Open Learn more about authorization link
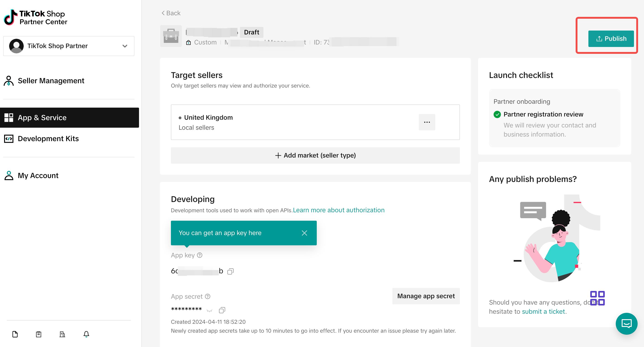The image size is (644, 347). [x=338, y=210]
